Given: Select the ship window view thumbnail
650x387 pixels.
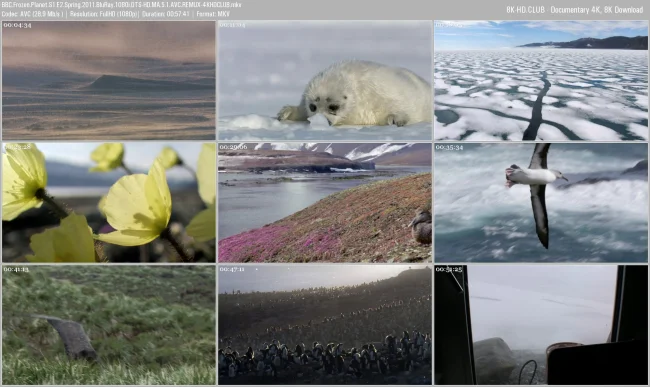Looking at the screenshot, I should (x=541, y=325).
